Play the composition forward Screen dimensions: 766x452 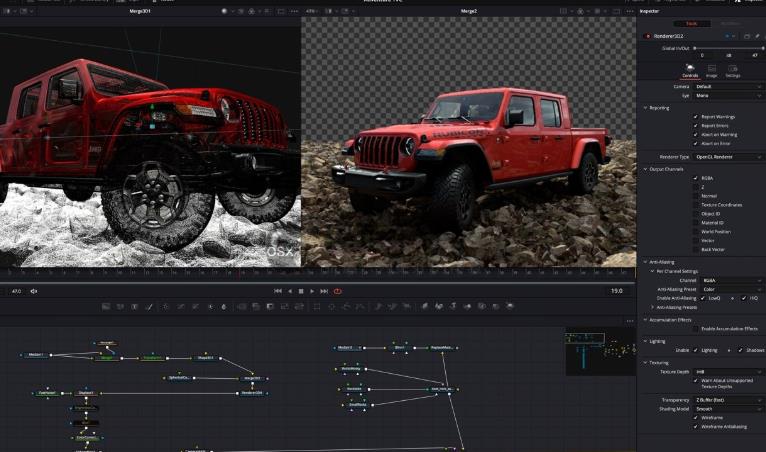pos(312,291)
